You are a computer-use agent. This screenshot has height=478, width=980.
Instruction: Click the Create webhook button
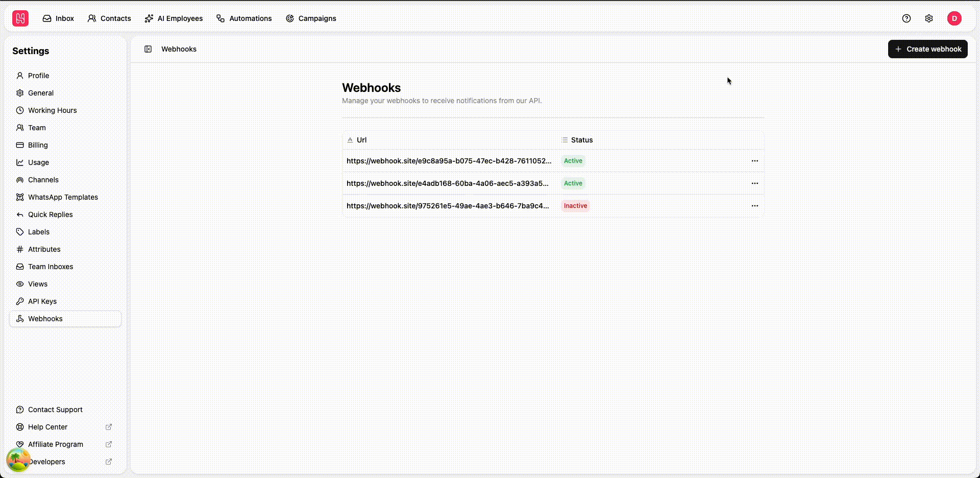coord(927,49)
